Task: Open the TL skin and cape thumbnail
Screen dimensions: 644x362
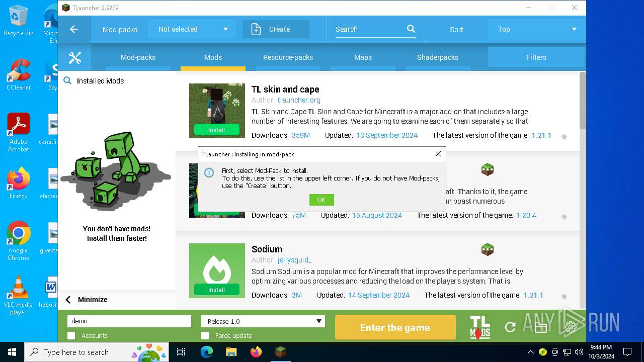Action: 217,111
